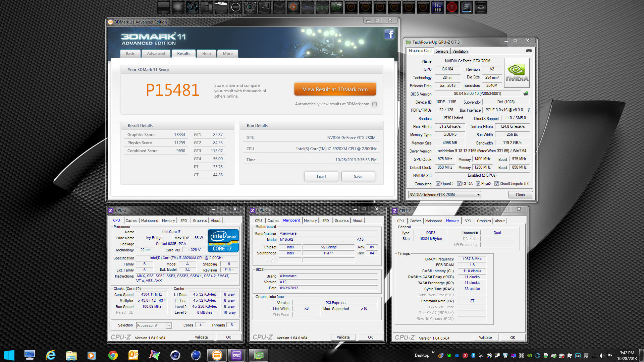The height and width of the screenshot is (362, 644).
Task: Click the Driver Version field in GPU-Z
Action: point(482,151)
